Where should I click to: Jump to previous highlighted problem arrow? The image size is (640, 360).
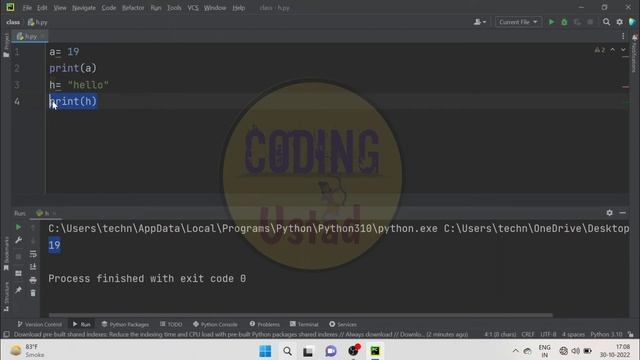pyautogui.click(x=613, y=50)
